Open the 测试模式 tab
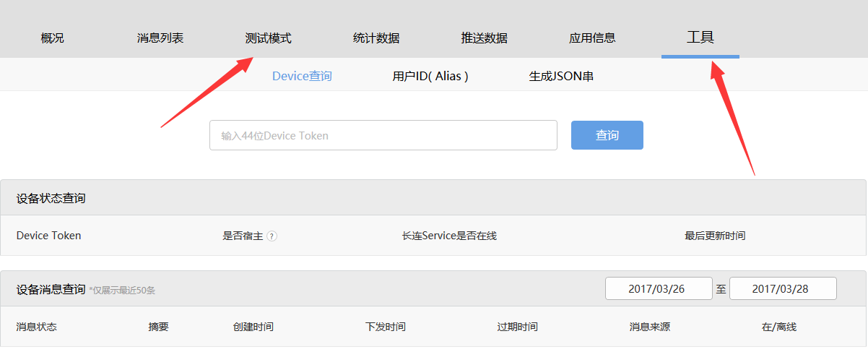This screenshot has width=868, height=352. (268, 38)
